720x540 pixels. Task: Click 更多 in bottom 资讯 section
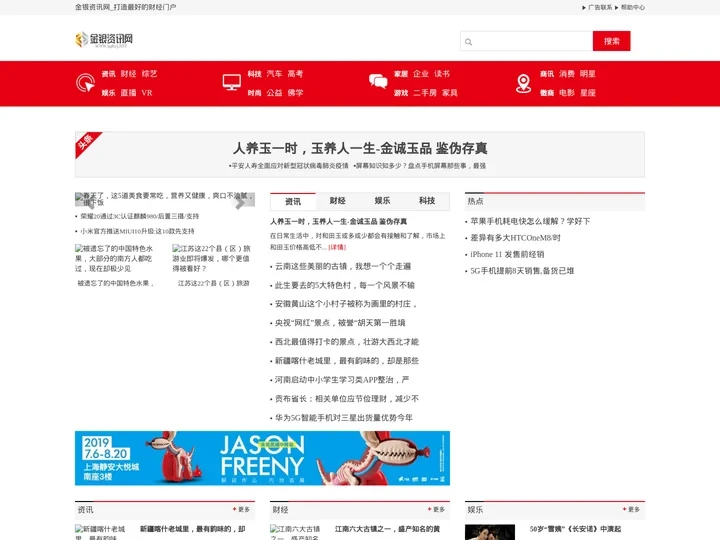242,509
